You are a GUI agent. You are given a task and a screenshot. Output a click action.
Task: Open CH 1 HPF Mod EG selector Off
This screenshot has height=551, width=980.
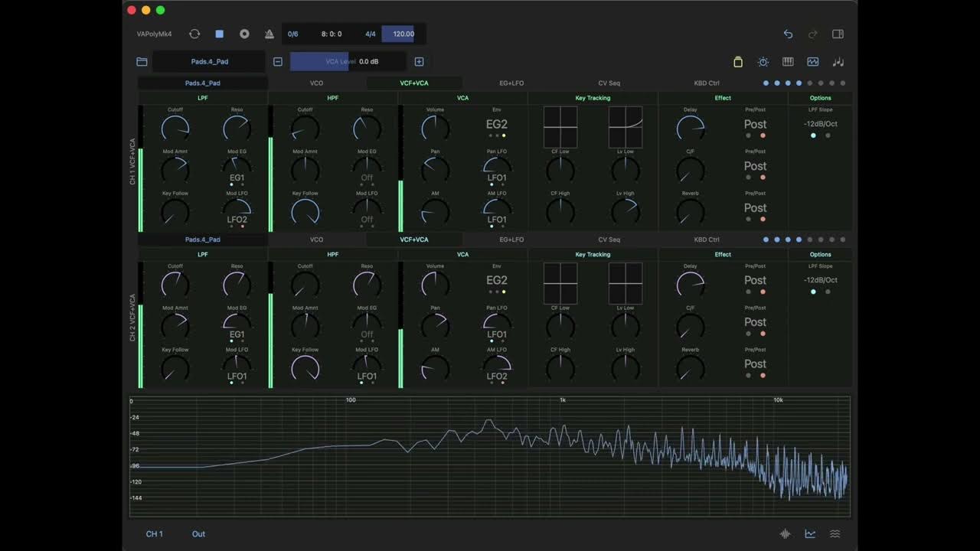click(367, 178)
